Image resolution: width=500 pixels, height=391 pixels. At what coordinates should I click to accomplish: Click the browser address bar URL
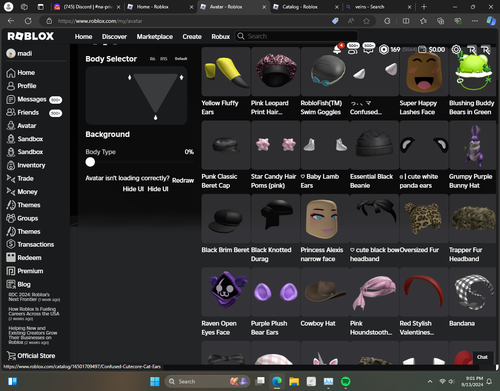(100, 21)
